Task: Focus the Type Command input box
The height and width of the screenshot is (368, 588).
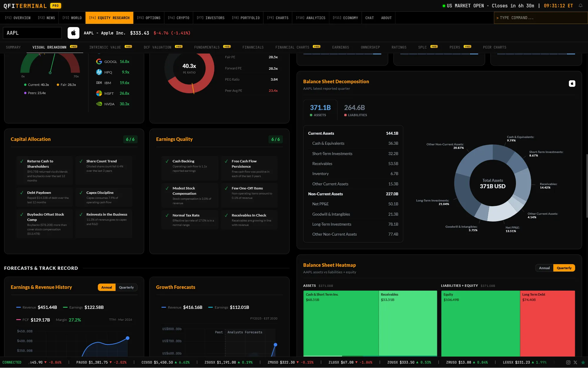Action: pyautogui.click(x=541, y=18)
